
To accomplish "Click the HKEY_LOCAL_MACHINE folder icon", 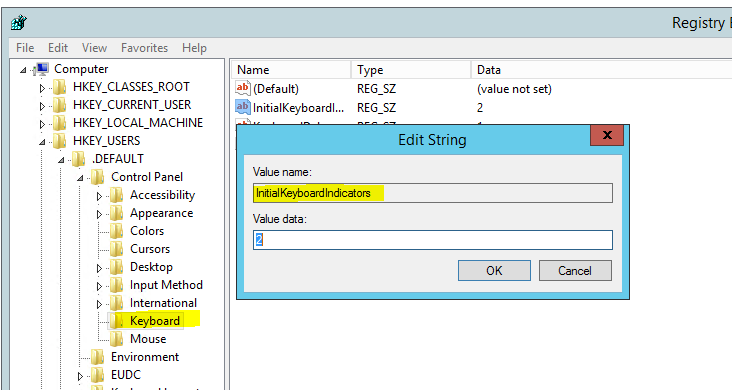I will [x=59, y=123].
